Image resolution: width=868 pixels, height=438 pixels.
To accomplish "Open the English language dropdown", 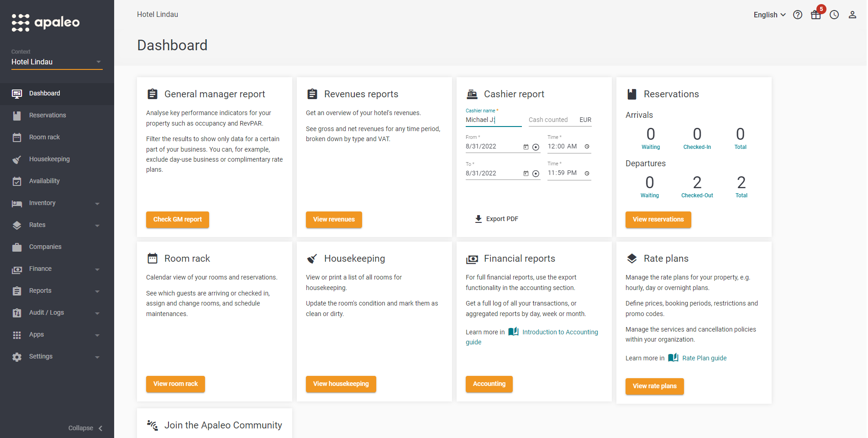I will click(x=769, y=15).
